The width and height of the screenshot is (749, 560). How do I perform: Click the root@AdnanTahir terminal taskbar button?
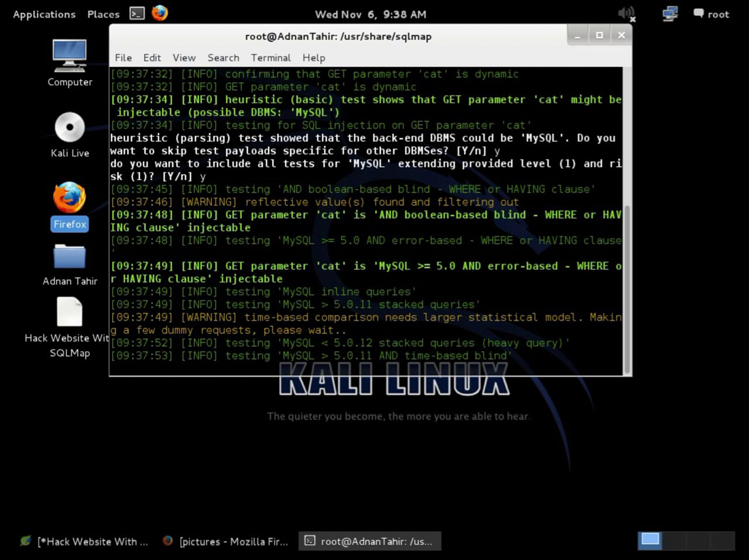point(370,541)
